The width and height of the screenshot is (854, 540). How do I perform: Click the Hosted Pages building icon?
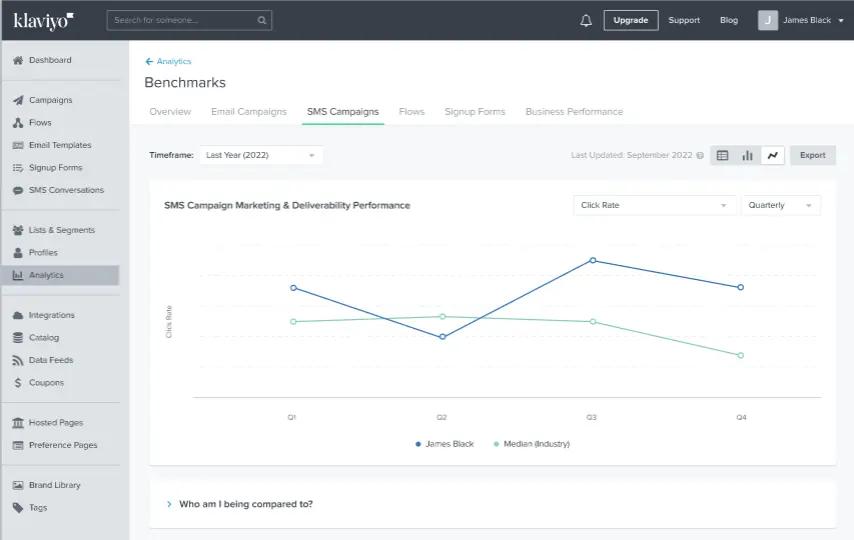pyautogui.click(x=18, y=422)
